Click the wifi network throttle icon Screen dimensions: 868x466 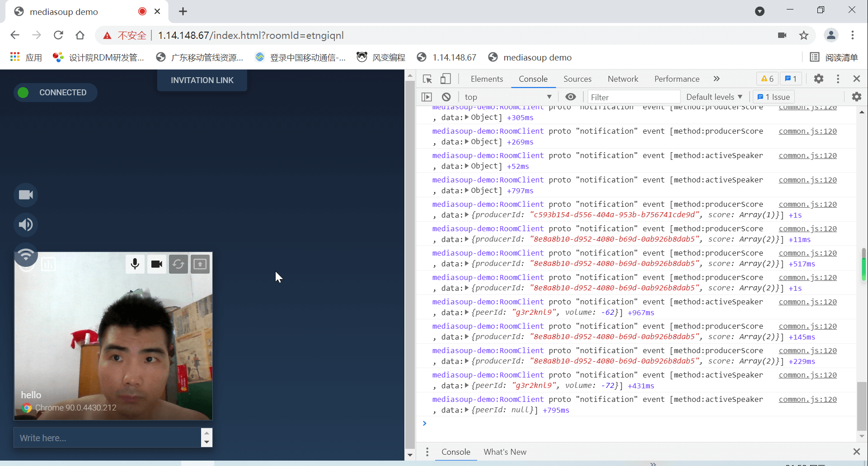tap(26, 256)
